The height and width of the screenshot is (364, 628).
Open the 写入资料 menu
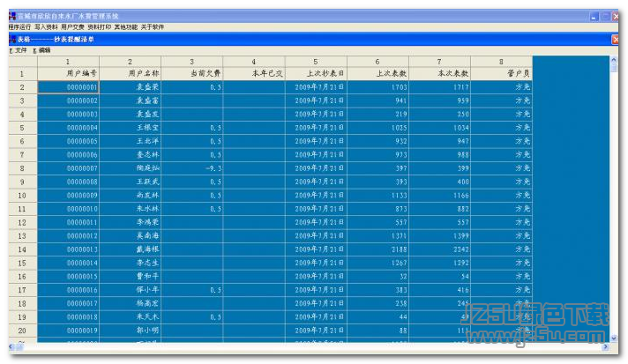(46, 27)
